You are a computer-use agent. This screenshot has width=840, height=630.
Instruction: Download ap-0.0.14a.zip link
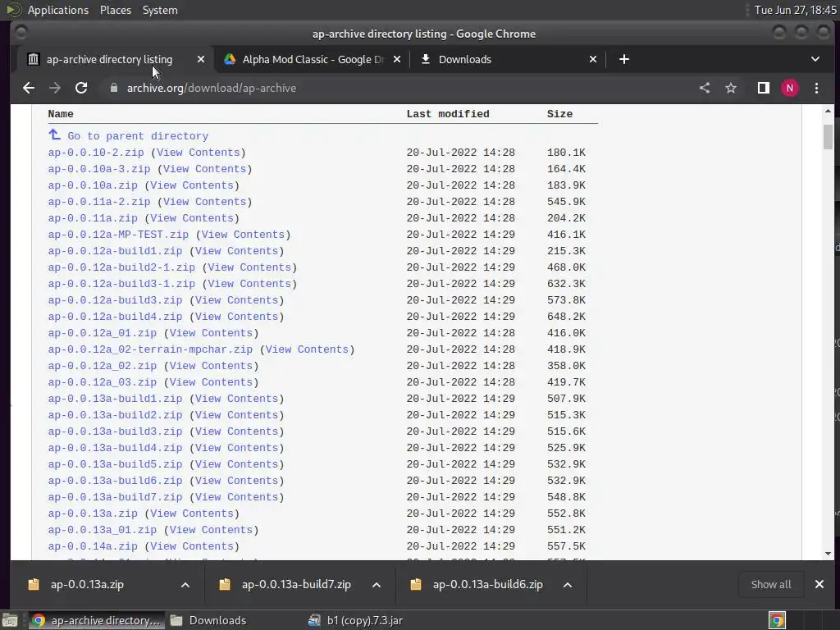pyautogui.click(x=93, y=546)
